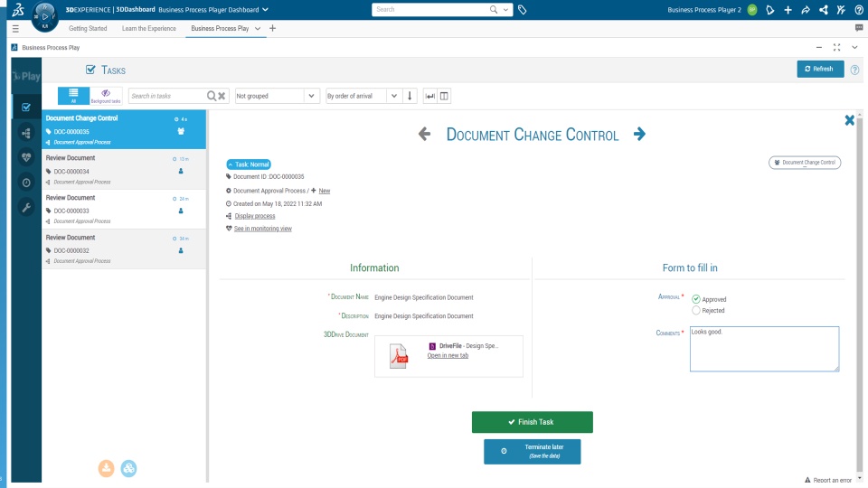Screen dimensions: 868x488
Task: Click the Terminate later button
Action: [x=532, y=452]
